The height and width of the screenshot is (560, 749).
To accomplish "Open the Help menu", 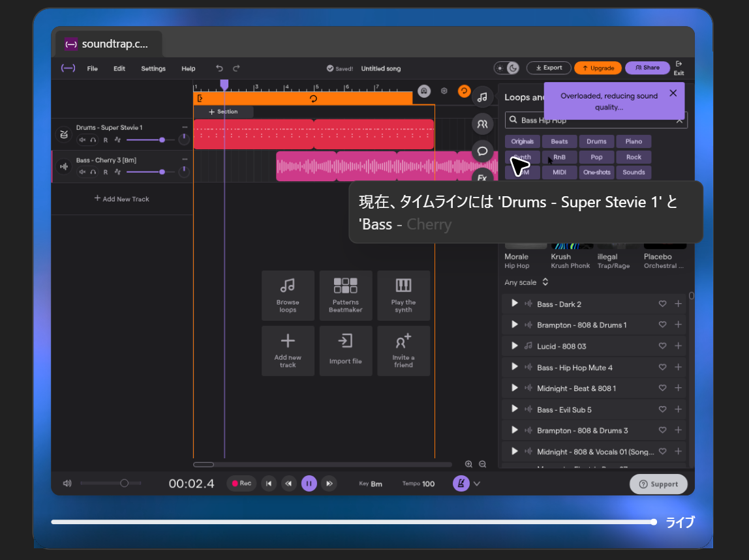I will [x=188, y=68].
